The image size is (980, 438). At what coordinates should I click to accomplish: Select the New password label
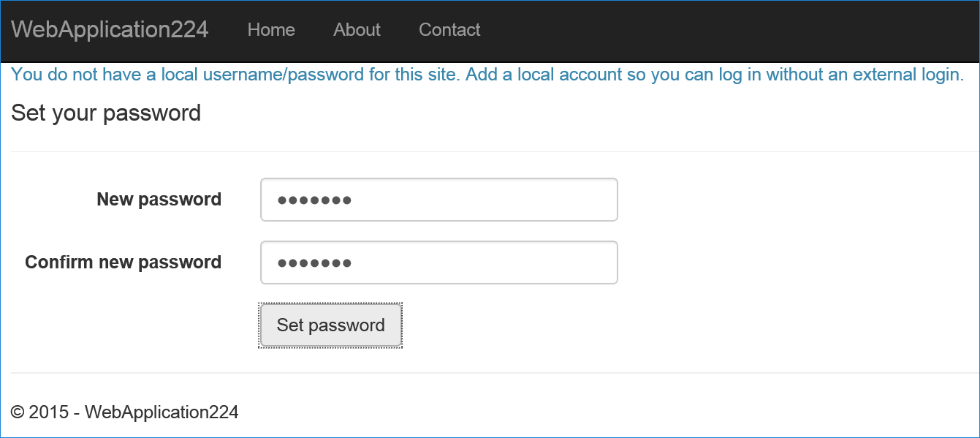pyautogui.click(x=159, y=199)
